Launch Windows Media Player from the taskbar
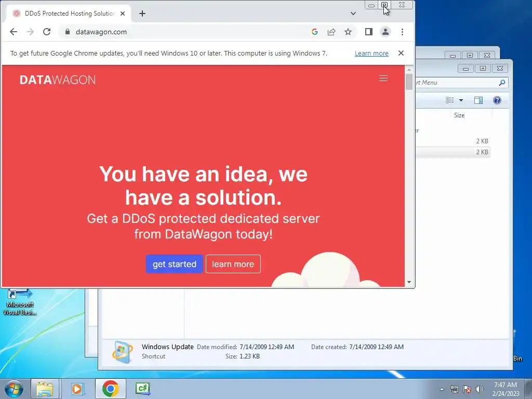The height and width of the screenshot is (399, 532). [x=77, y=389]
